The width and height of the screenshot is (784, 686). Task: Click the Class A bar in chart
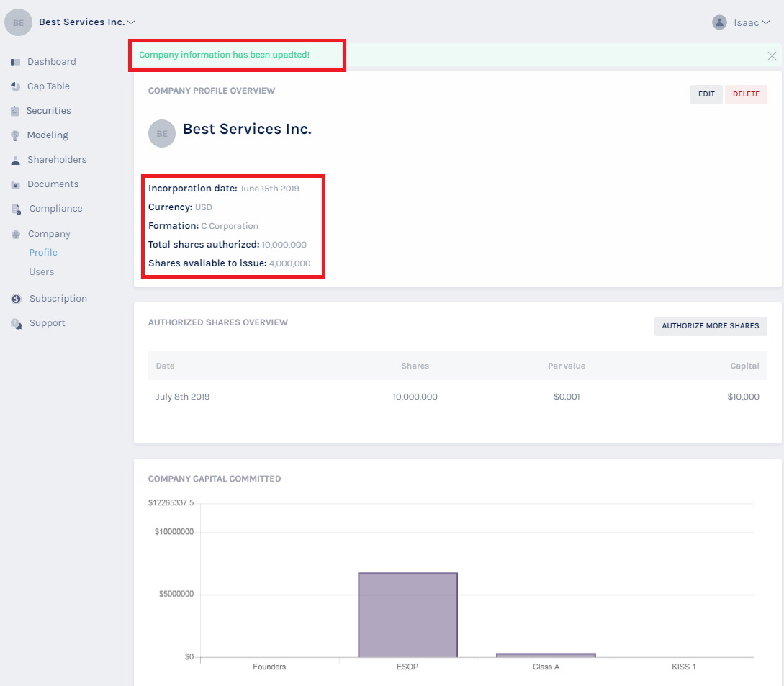[546, 655]
